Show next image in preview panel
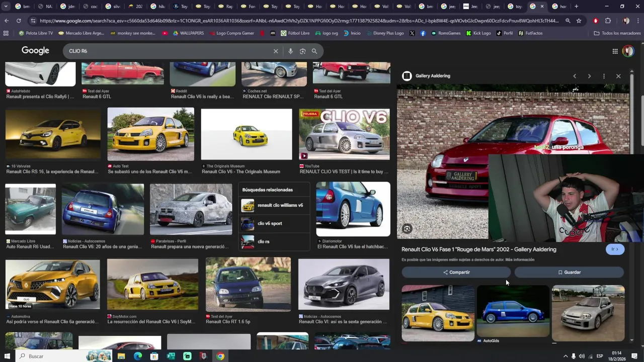The height and width of the screenshot is (362, 644). (x=589, y=76)
